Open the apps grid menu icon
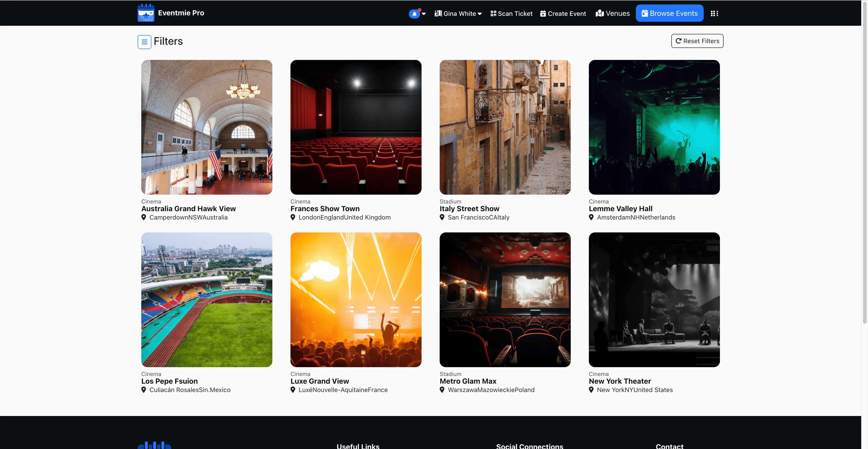 coord(714,14)
